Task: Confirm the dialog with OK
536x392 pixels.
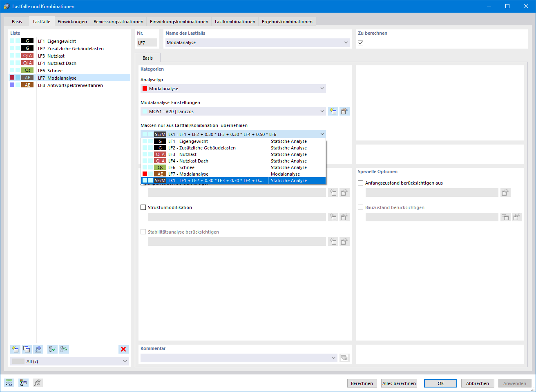Action: [x=440, y=383]
